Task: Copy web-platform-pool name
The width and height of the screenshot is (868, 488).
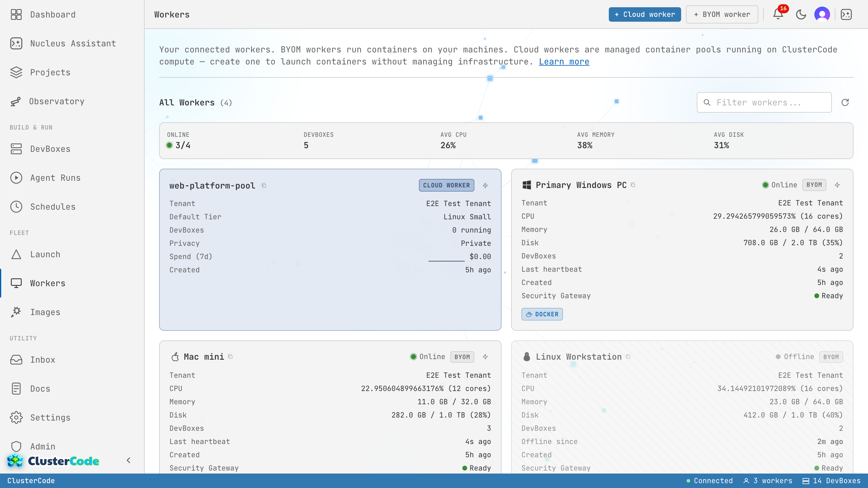Action: tap(264, 186)
